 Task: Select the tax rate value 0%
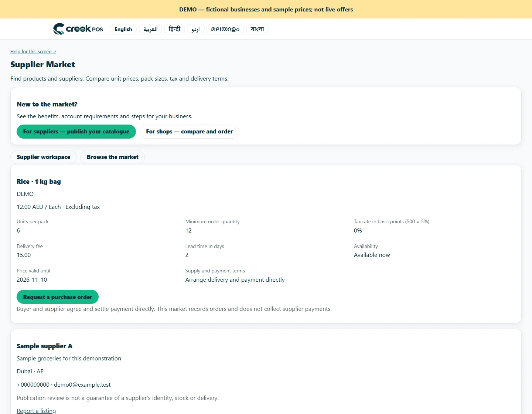click(x=358, y=231)
